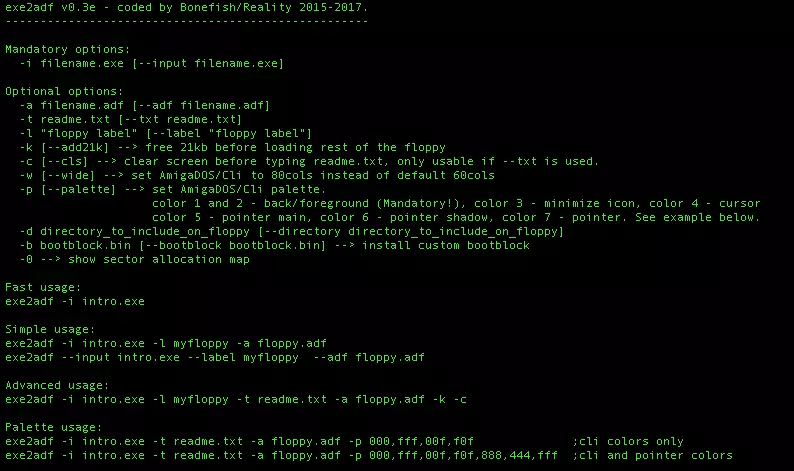Select the '-c [--cls]' clear screen line

[x=309, y=162]
